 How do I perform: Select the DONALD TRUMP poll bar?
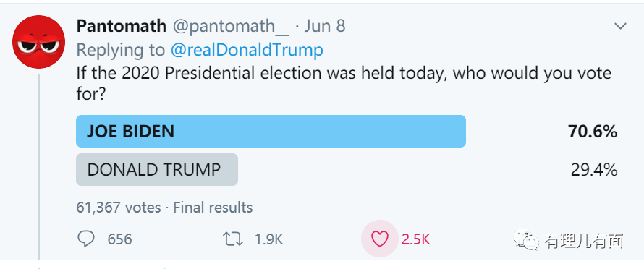157,170
